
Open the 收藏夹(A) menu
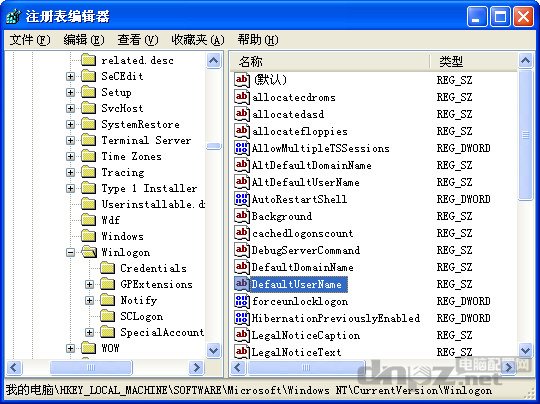[x=198, y=40]
